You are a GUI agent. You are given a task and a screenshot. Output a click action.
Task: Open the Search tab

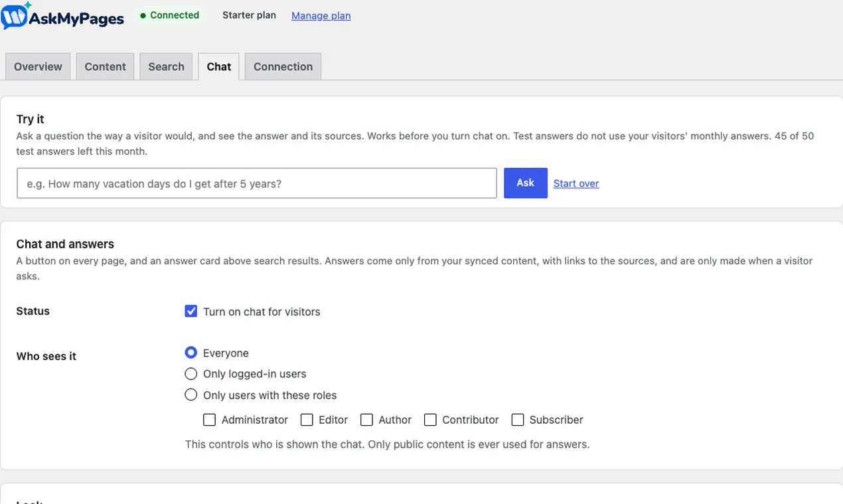click(x=166, y=66)
